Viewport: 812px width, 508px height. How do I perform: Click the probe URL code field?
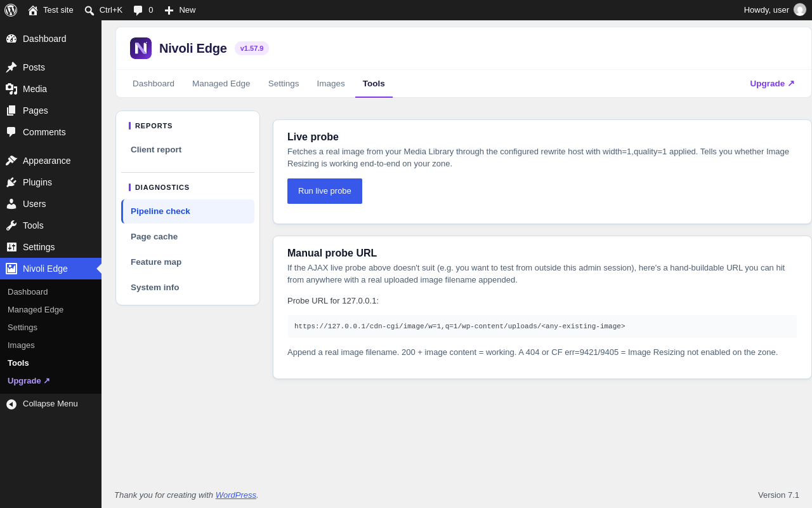pyautogui.click(x=542, y=326)
